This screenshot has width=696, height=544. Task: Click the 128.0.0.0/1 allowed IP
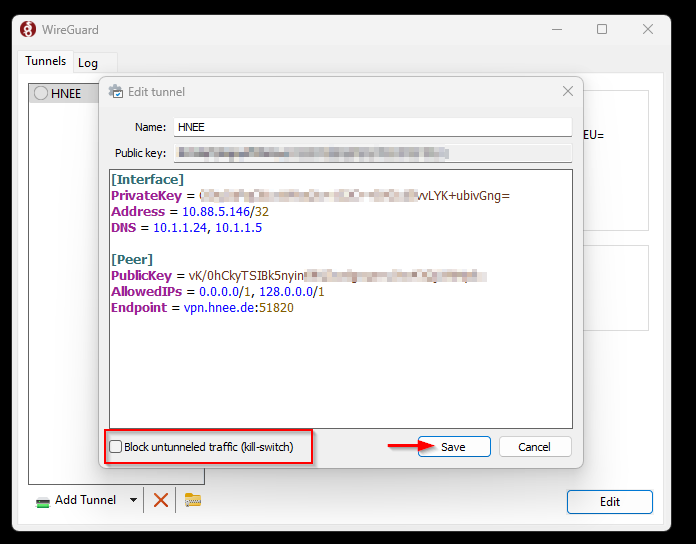pos(292,292)
